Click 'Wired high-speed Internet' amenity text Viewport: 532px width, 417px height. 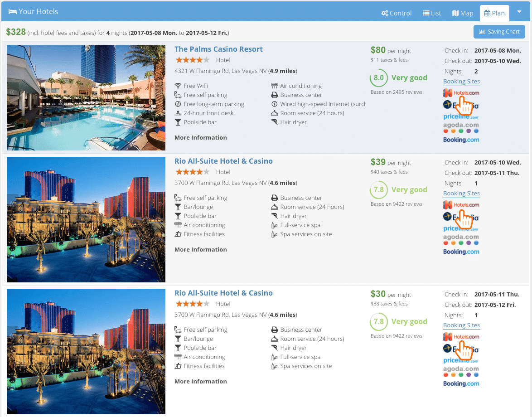tap(323, 104)
